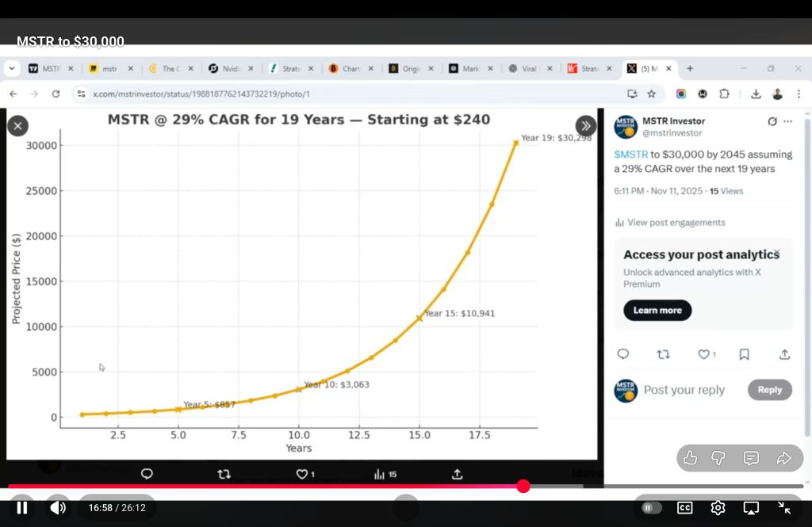Exit full screen mode

tap(784, 508)
